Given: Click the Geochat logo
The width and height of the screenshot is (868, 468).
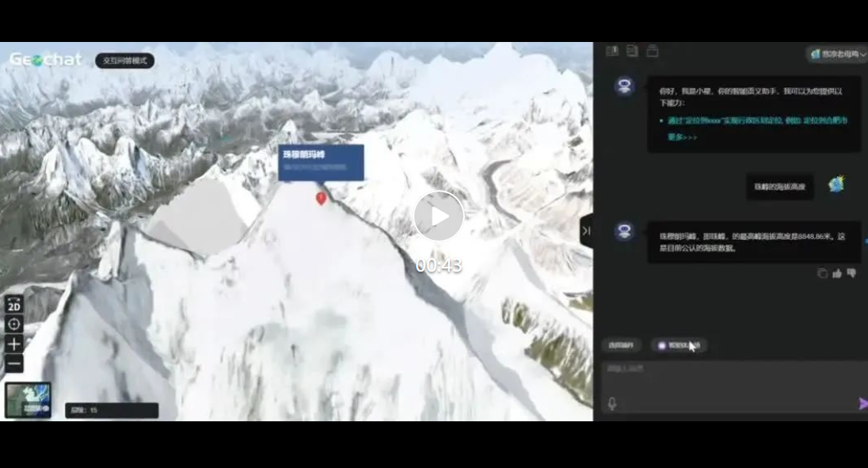Looking at the screenshot, I should [x=45, y=59].
